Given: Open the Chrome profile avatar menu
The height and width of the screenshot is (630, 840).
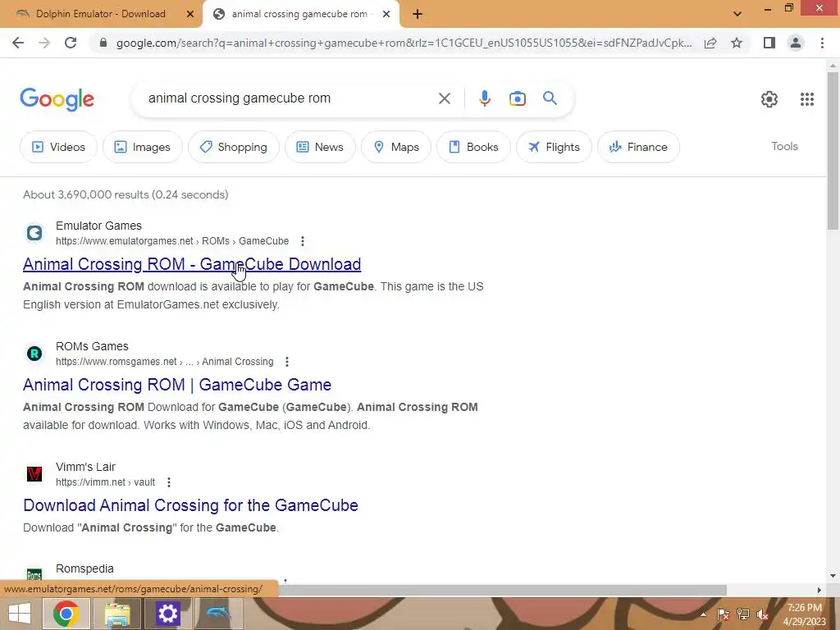Looking at the screenshot, I should pyautogui.click(x=796, y=43).
